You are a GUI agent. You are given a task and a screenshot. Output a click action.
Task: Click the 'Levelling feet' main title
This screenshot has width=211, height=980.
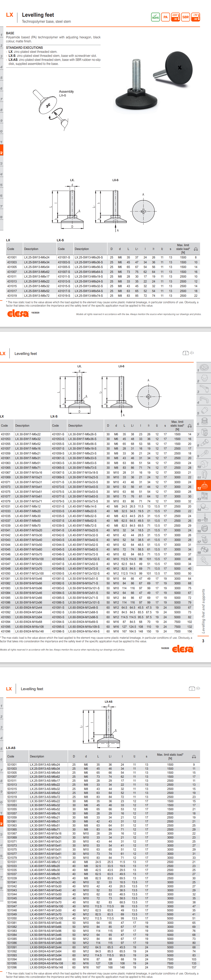[x=38, y=15]
